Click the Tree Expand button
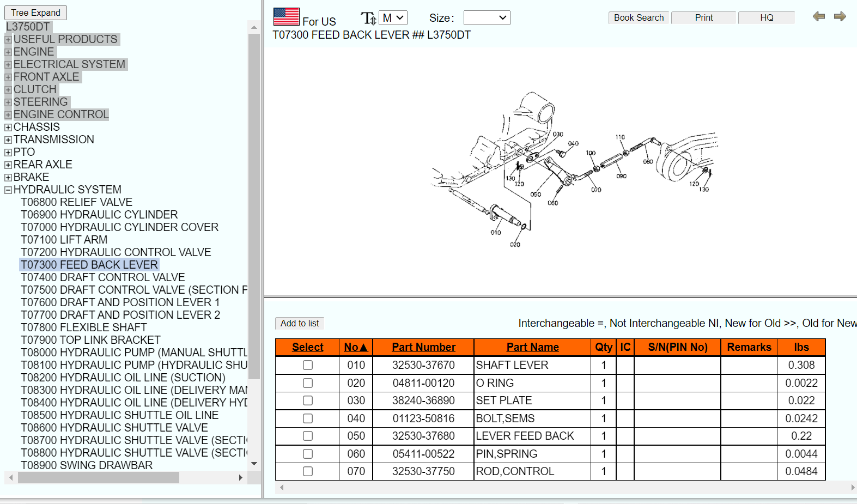 coord(36,13)
